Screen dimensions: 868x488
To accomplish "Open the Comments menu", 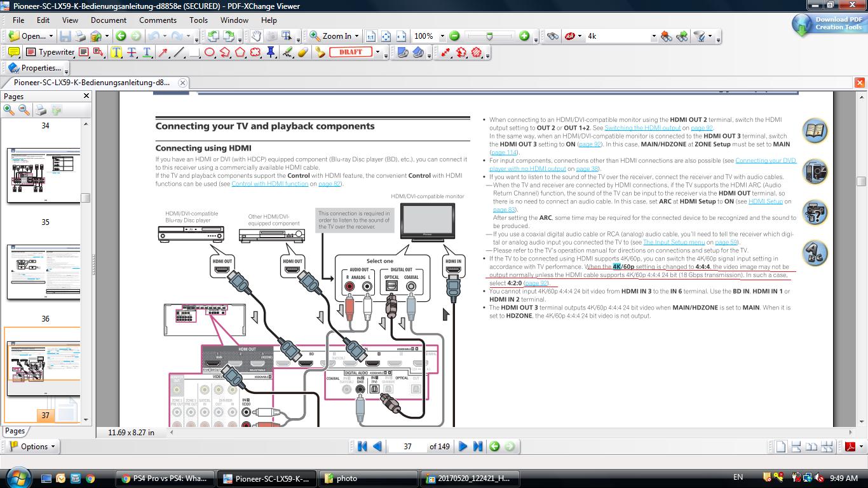I will coord(158,20).
